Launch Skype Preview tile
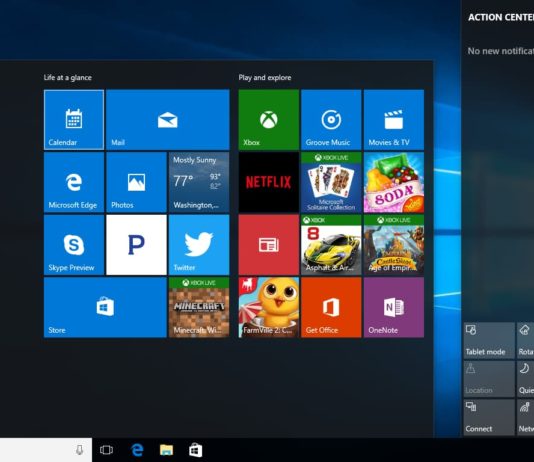Viewport: 534px width, 462px height. 74,245
